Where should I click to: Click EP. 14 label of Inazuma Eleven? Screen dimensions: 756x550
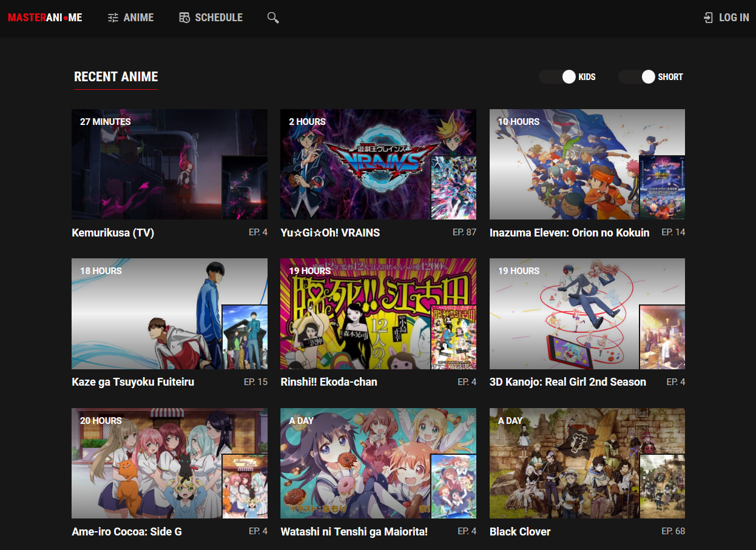[673, 232]
